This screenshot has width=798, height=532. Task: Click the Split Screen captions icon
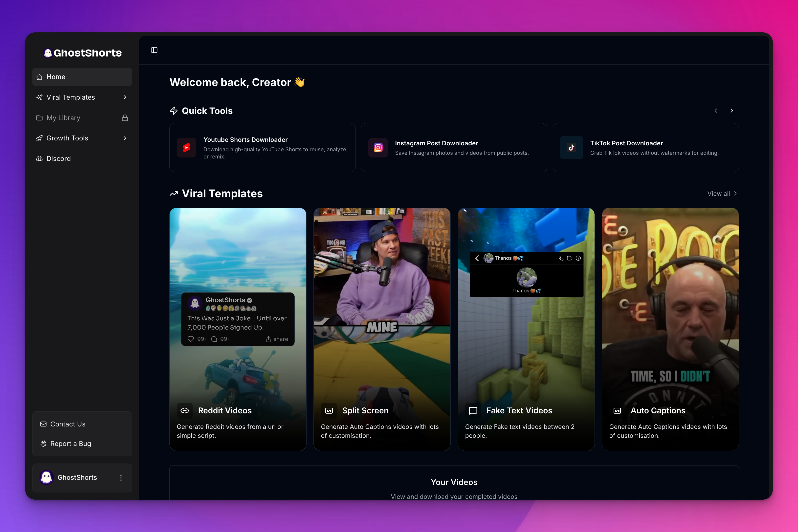pyautogui.click(x=329, y=411)
